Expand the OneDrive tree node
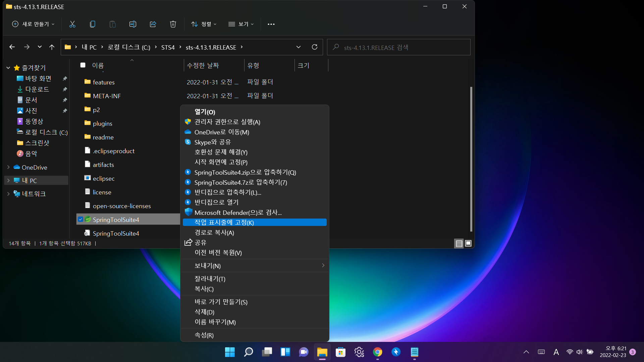This screenshot has height=362, width=644. (x=8, y=167)
